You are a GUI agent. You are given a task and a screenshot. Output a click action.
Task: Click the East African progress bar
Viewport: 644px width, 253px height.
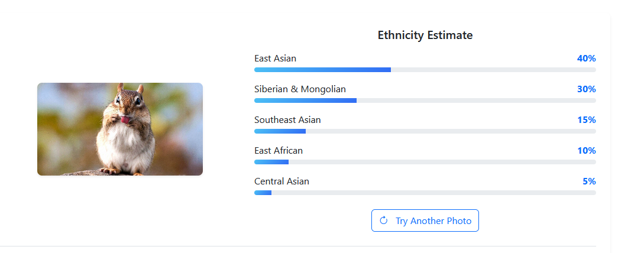pos(425,162)
